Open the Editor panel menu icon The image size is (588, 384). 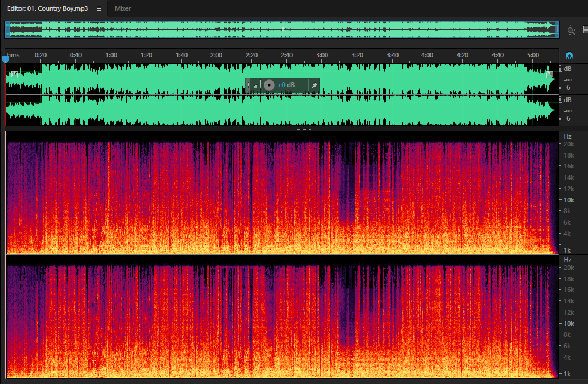99,8
